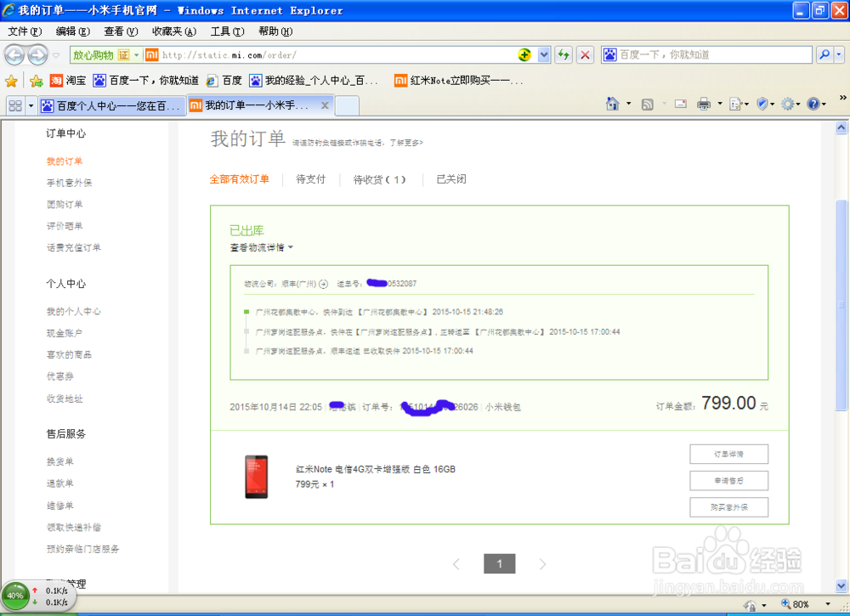The image size is (850, 616).
Task: Open Quick Tabs grid icon
Action: coord(15,105)
